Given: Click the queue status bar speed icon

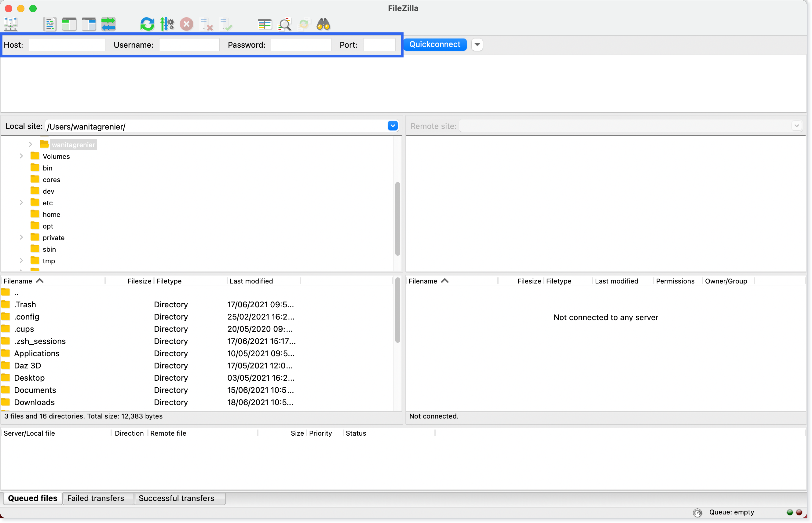Looking at the screenshot, I should point(697,513).
